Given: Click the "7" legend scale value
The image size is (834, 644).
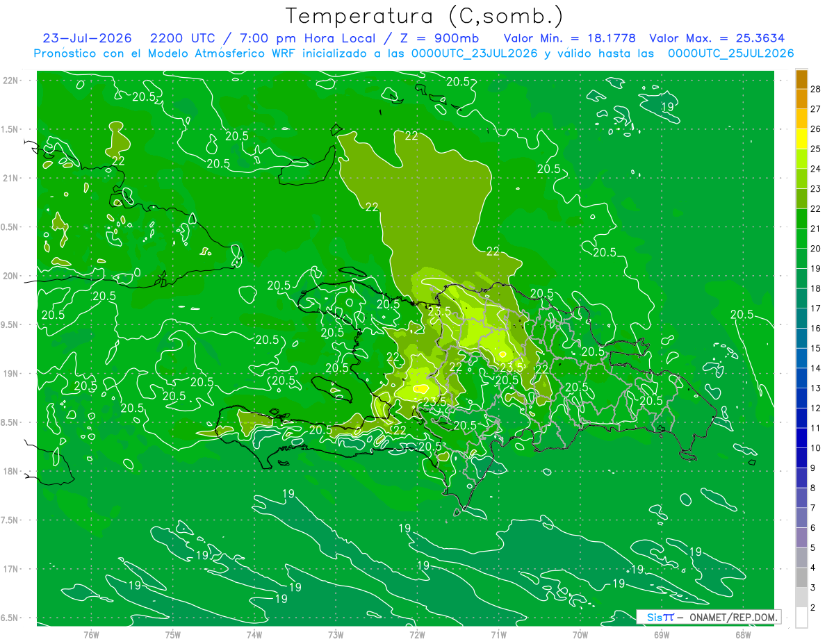Looking at the screenshot, I should [813, 508].
